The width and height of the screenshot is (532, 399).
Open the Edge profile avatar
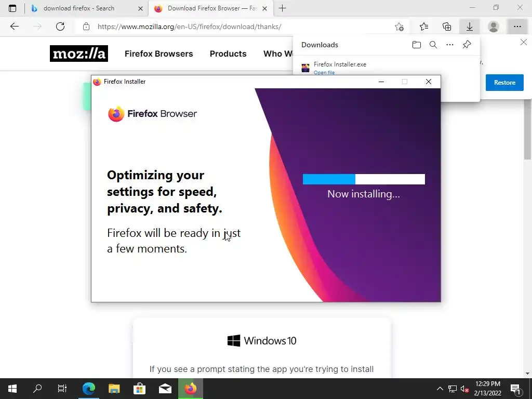tap(494, 26)
